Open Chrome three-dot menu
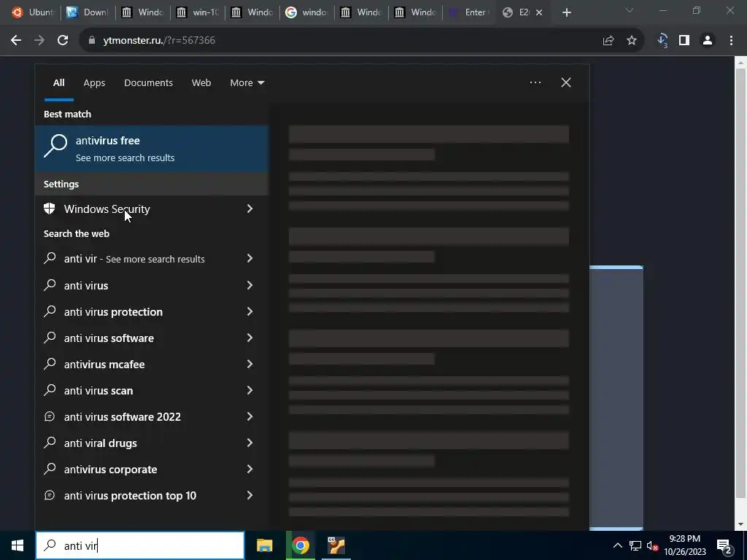This screenshot has height=560, width=747. (x=731, y=41)
